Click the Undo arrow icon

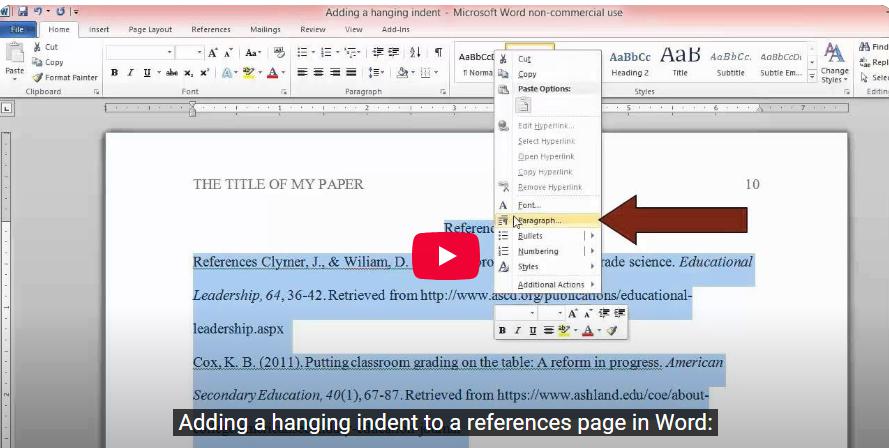[x=38, y=11]
